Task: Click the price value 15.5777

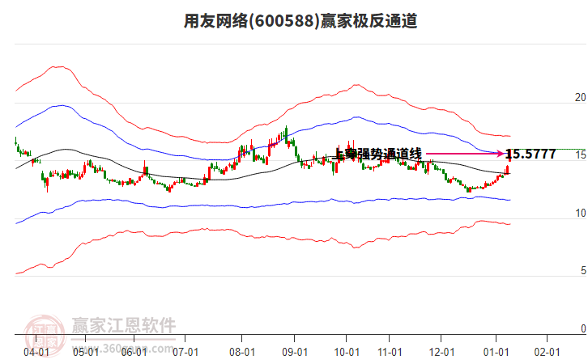Action: pyautogui.click(x=530, y=154)
